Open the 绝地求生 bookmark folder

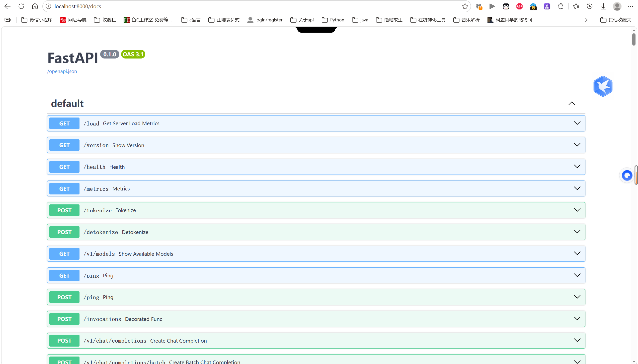[x=389, y=20]
